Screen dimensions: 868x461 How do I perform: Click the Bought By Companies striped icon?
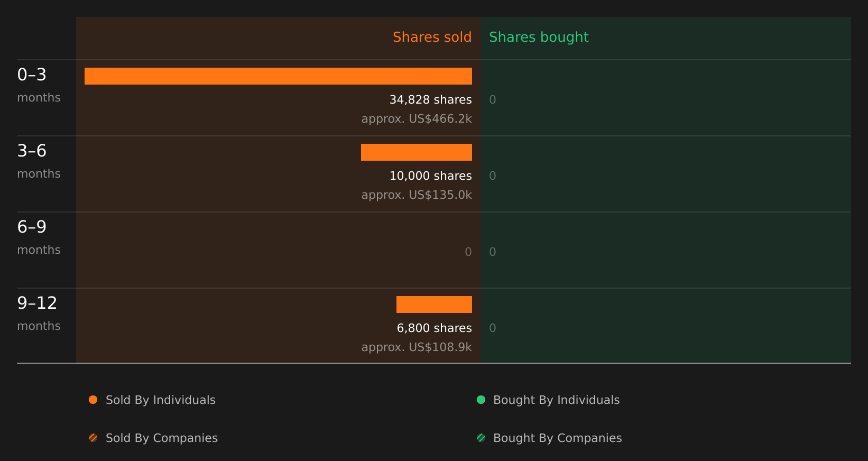click(481, 438)
